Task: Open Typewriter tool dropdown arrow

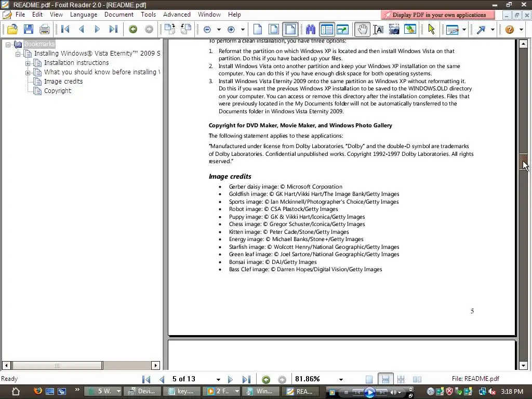Action: pos(464,30)
